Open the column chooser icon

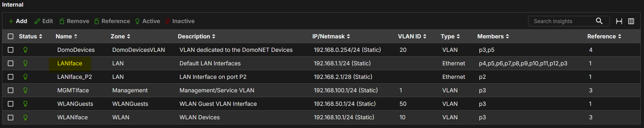(631, 21)
